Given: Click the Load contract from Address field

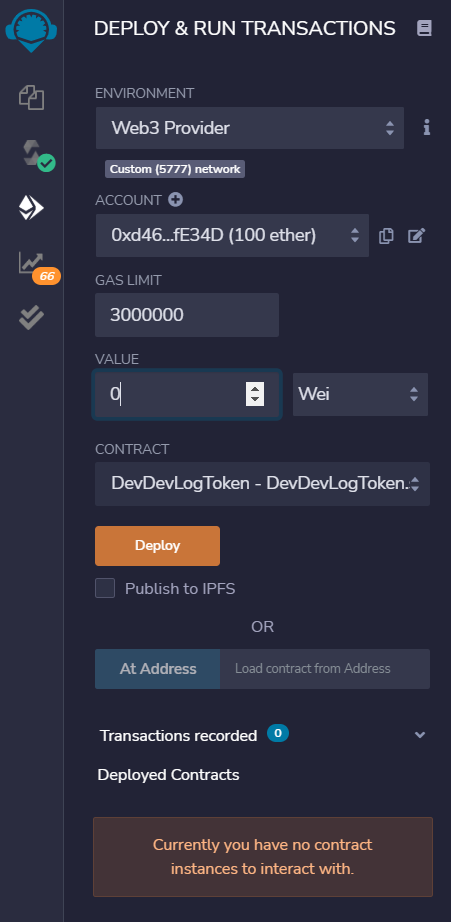Looking at the screenshot, I should [x=325, y=669].
